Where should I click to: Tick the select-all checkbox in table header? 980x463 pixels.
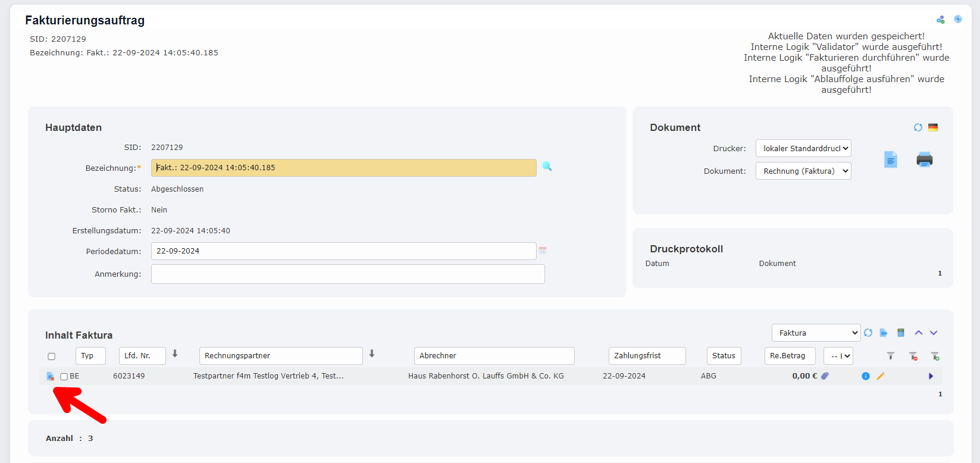tap(51, 356)
